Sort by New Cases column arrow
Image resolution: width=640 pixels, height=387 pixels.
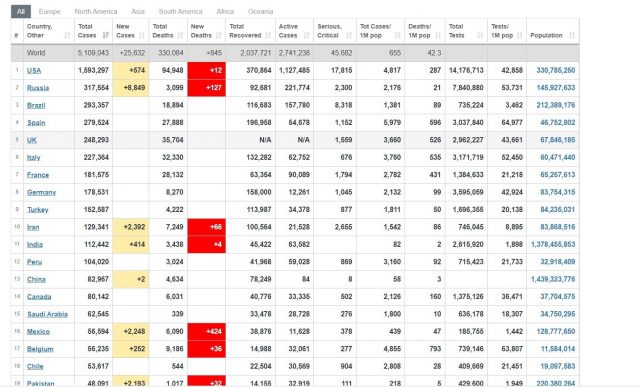(142, 36)
